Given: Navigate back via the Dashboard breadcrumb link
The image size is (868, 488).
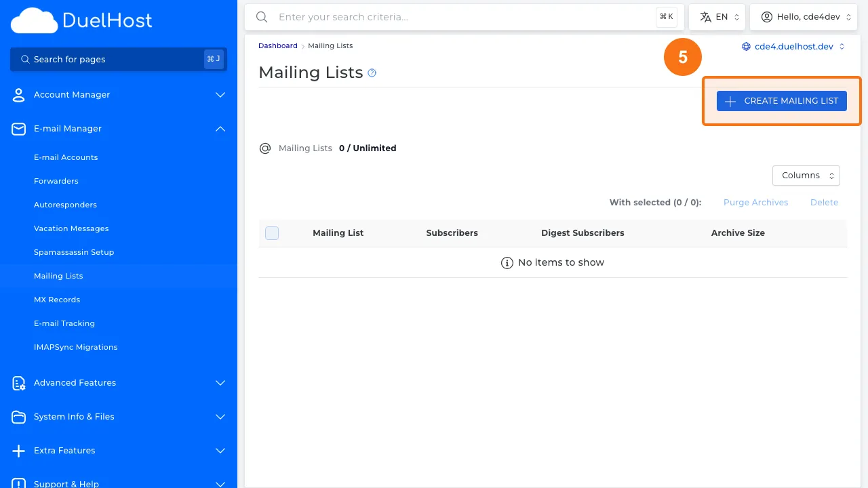Looking at the screenshot, I should pyautogui.click(x=277, y=45).
